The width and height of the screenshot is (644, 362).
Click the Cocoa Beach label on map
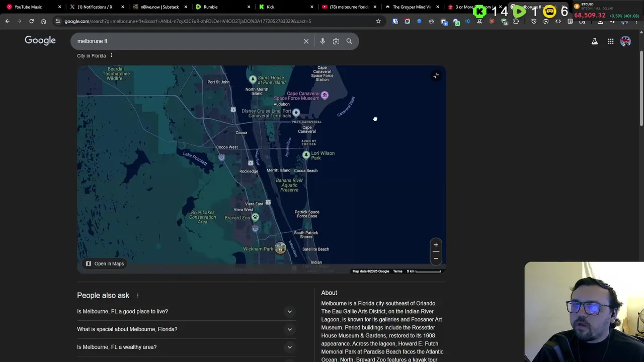coord(305,170)
